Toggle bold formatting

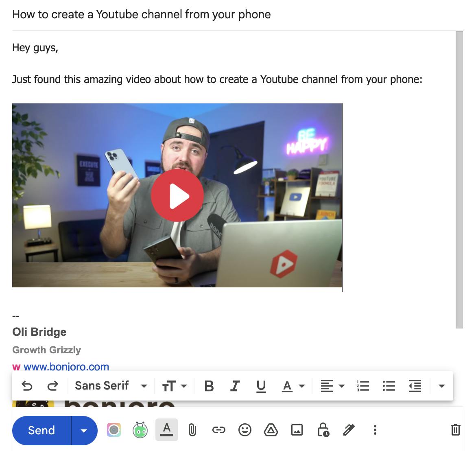209,386
